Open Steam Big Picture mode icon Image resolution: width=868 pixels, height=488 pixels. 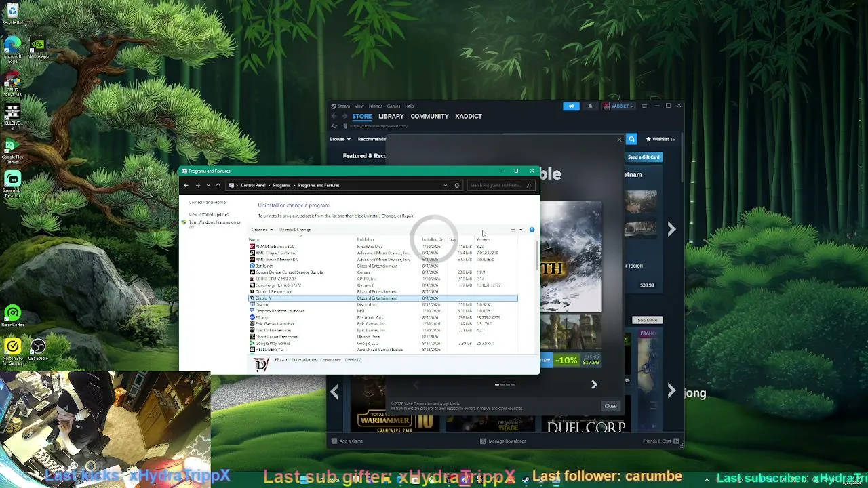(x=644, y=106)
